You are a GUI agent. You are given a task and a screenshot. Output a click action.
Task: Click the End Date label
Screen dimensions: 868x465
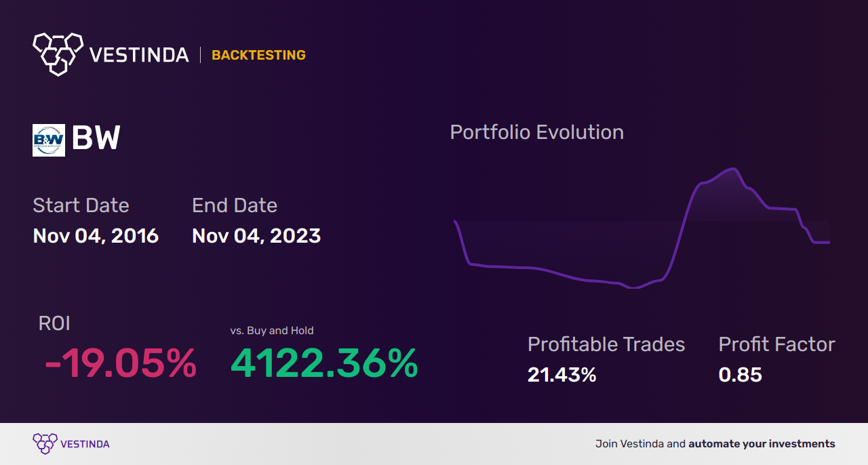pos(235,205)
